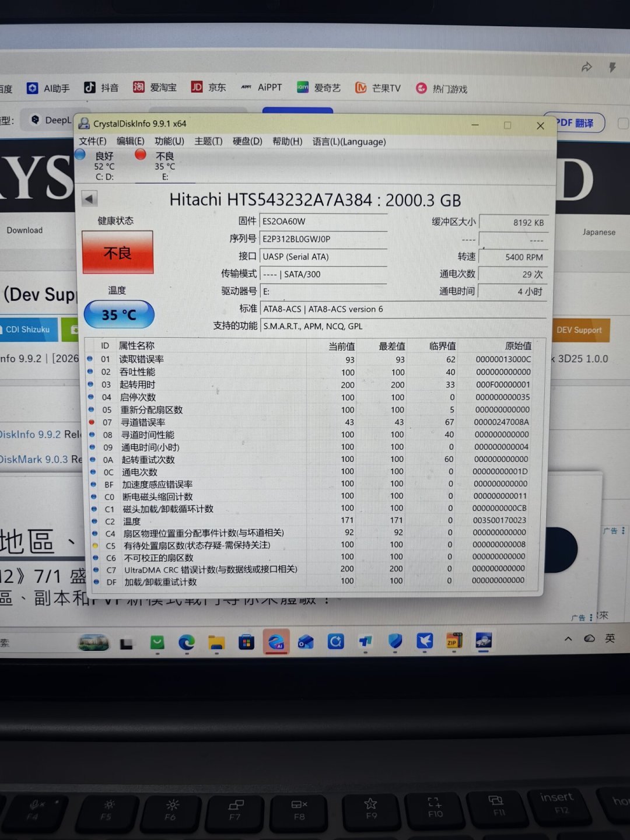Click the browser lightning bolt icon
The image size is (630, 840).
(x=612, y=67)
